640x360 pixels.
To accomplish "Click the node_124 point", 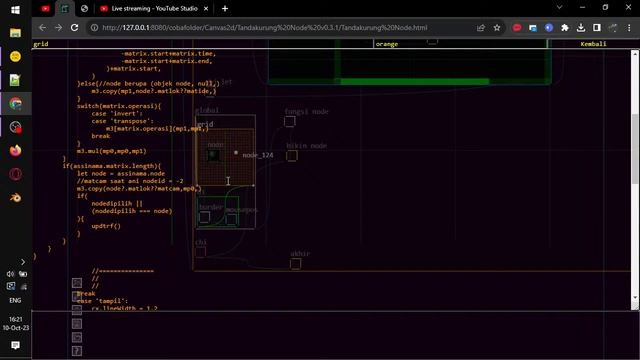I will tap(236, 153).
